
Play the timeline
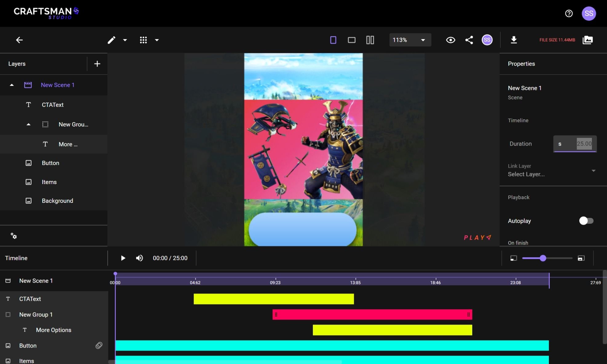pyautogui.click(x=123, y=258)
